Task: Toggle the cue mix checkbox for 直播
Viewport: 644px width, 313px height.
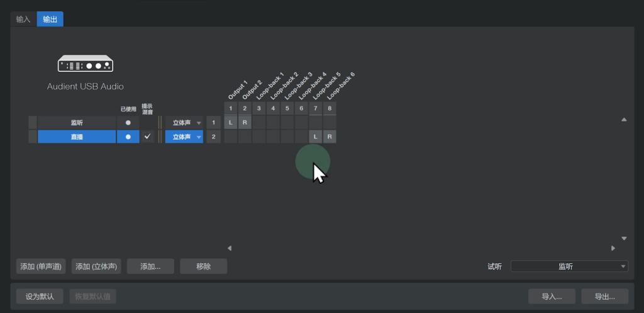Action: [148, 137]
